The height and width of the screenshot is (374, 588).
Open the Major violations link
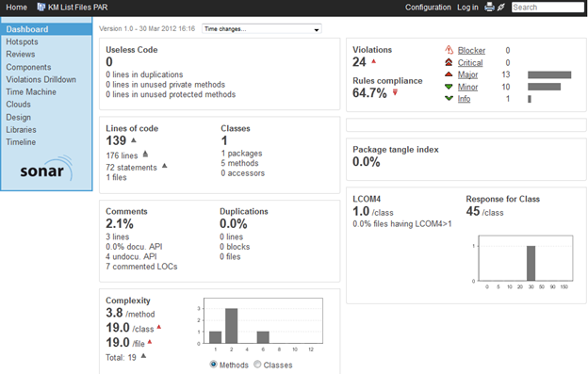pos(467,74)
